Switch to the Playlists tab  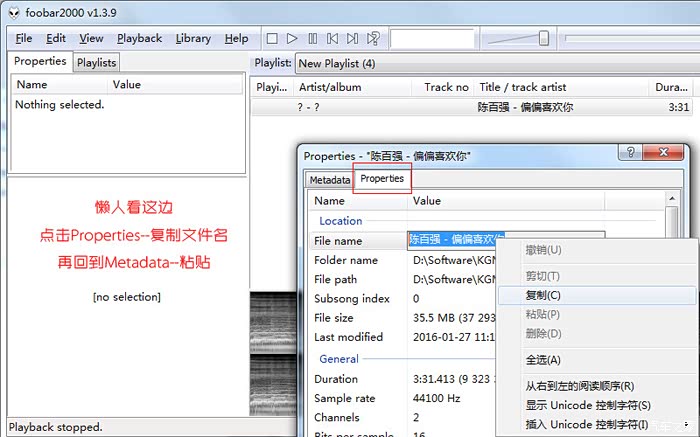pos(97,62)
